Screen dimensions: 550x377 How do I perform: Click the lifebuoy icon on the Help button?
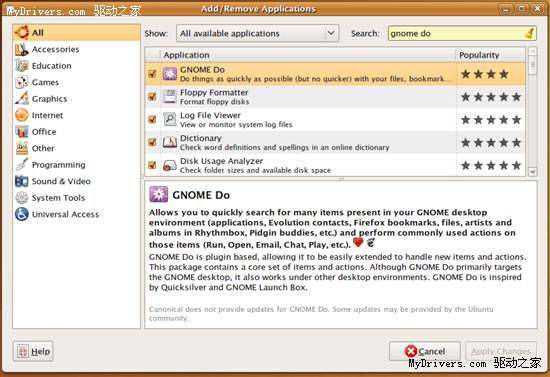(x=23, y=351)
